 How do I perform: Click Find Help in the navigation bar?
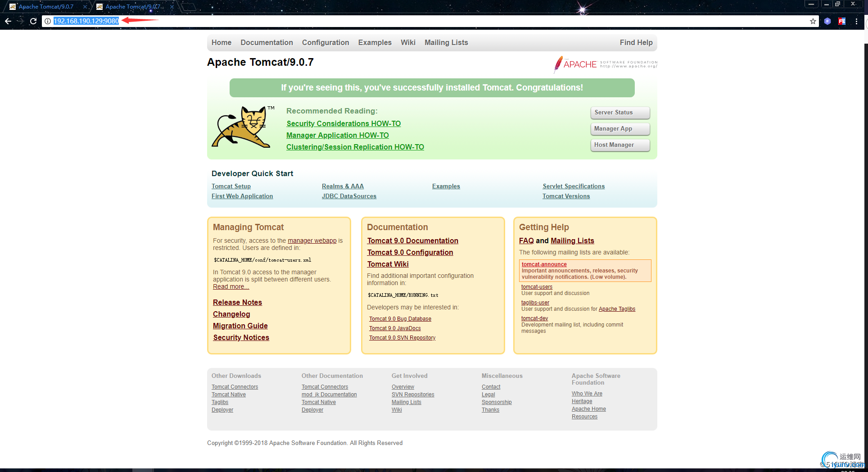click(x=636, y=42)
